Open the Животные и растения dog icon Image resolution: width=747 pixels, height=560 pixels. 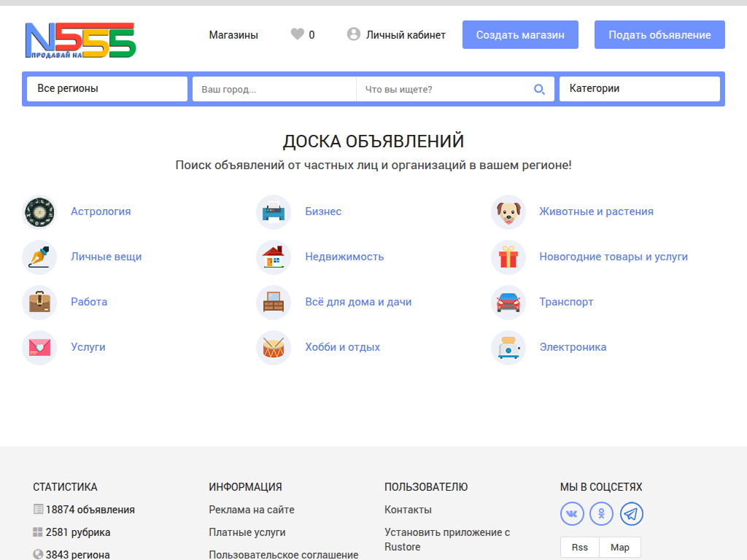tap(508, 211)
